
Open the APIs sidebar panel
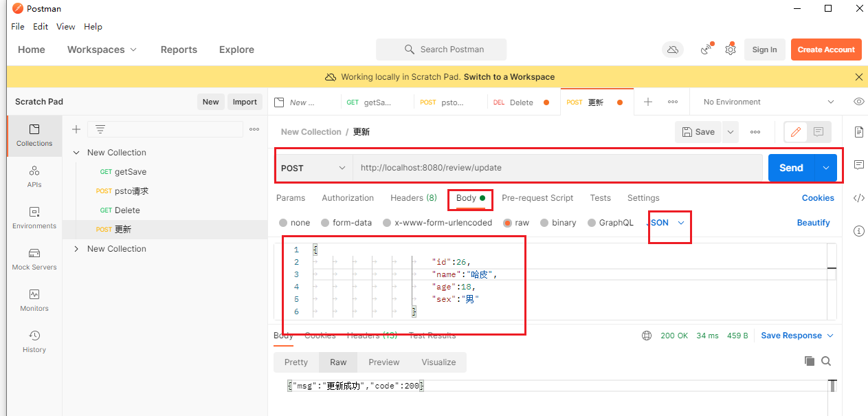click(x=34, y=176)
